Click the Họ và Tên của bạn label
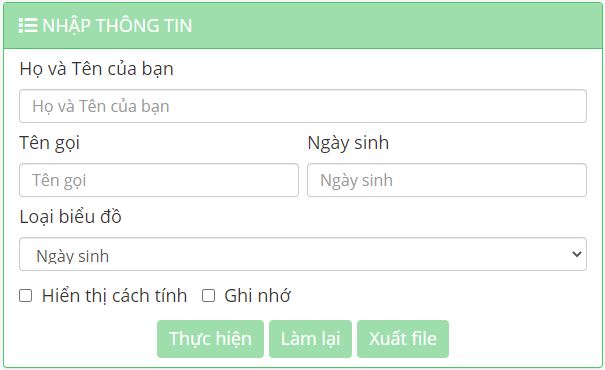 click(96, 69)
